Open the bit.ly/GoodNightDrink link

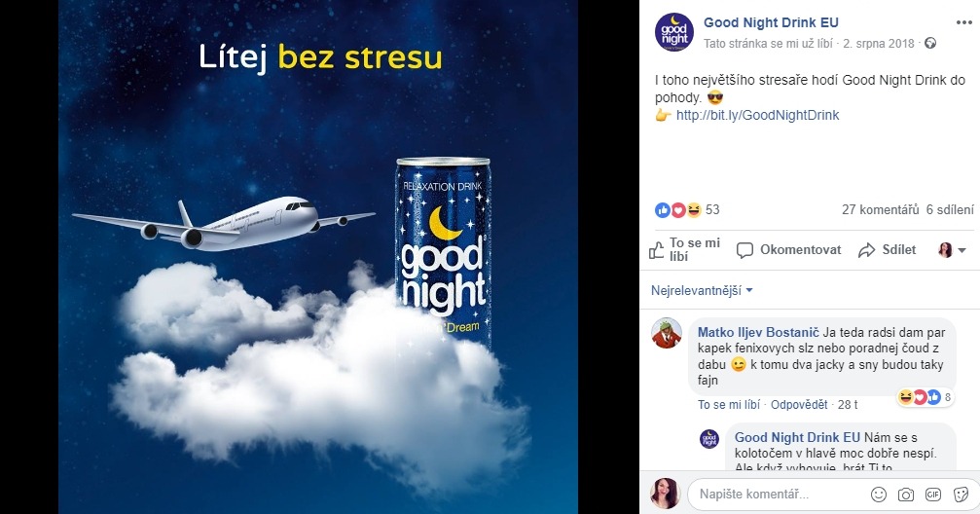(x=757, y=115)
